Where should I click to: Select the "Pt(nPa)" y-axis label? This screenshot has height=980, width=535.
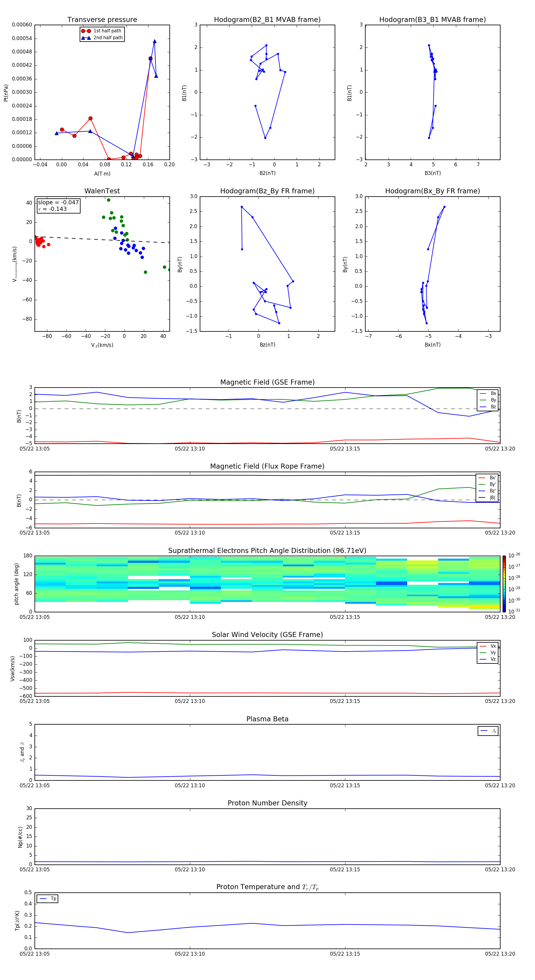(6, 92)
